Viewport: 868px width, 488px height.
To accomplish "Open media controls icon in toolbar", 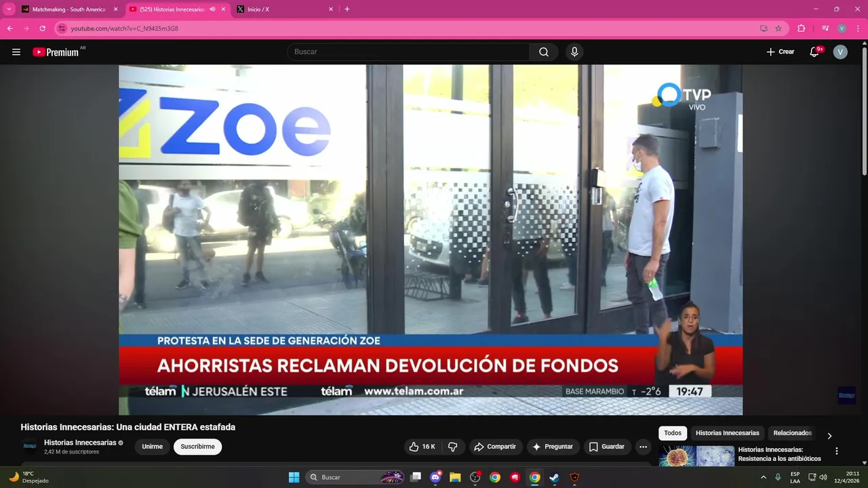I will coord(825,28).
